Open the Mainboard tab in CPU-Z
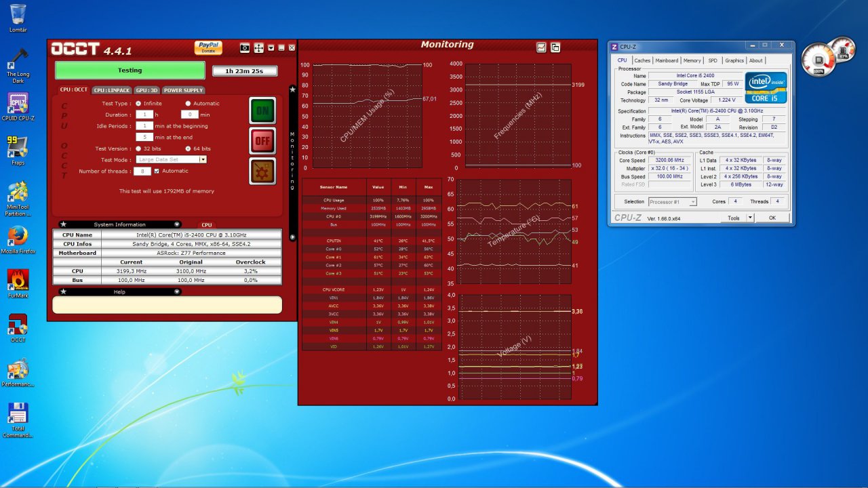Image resolution: width=868 pixels, height=488 pixels. pyautogui.click(x=667, y=60)
